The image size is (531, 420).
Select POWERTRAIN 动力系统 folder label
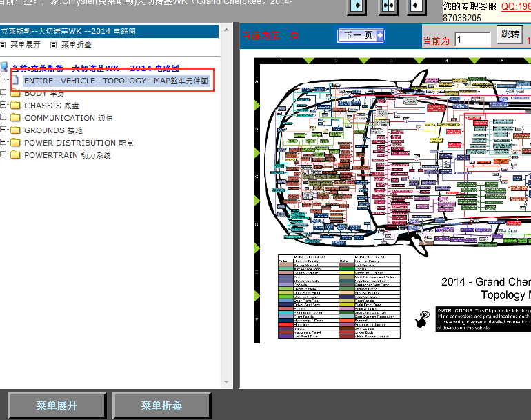(x=68, y=155)
